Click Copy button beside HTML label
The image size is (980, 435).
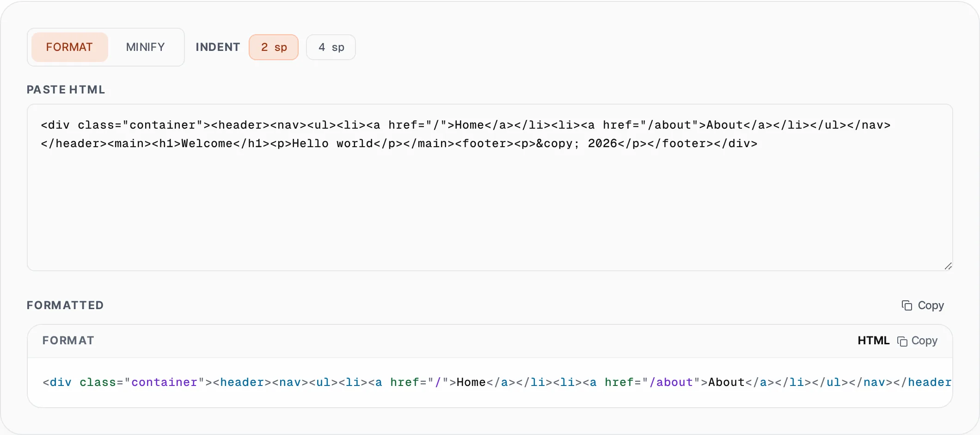(x=917, y=341)
